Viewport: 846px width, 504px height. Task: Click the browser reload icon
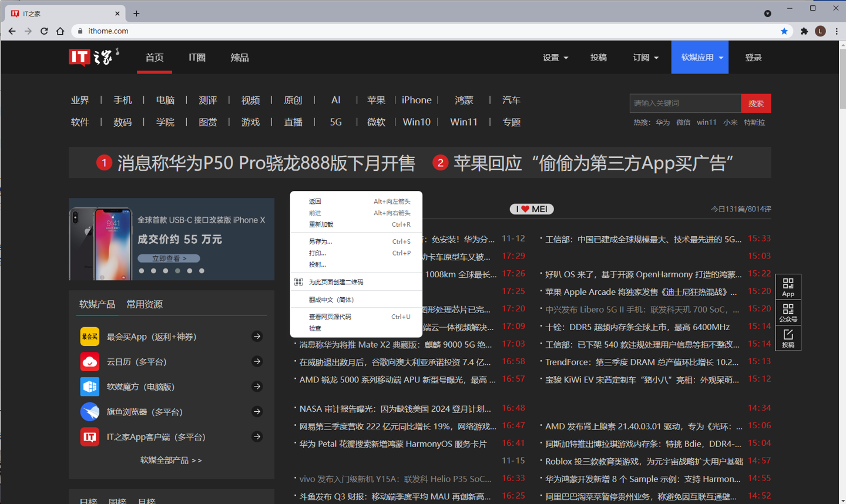pyautogui.click(x=44, y=31)
